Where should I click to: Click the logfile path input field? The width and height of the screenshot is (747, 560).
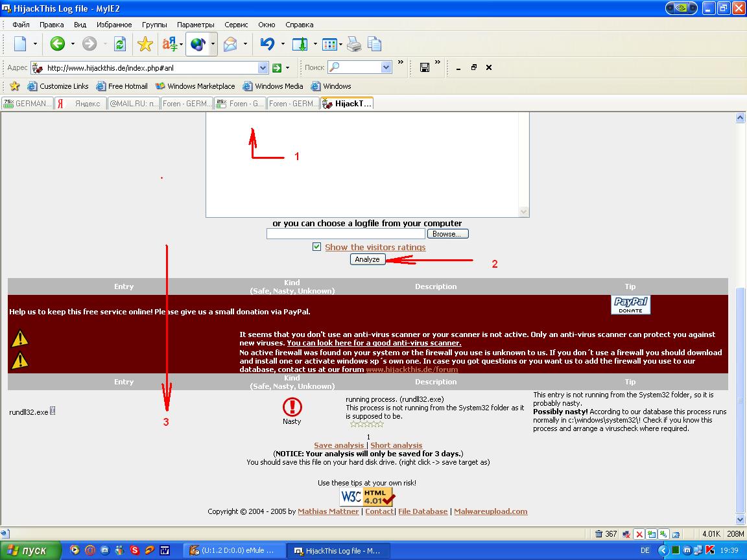pyautogui.click(x=346, y=234)
